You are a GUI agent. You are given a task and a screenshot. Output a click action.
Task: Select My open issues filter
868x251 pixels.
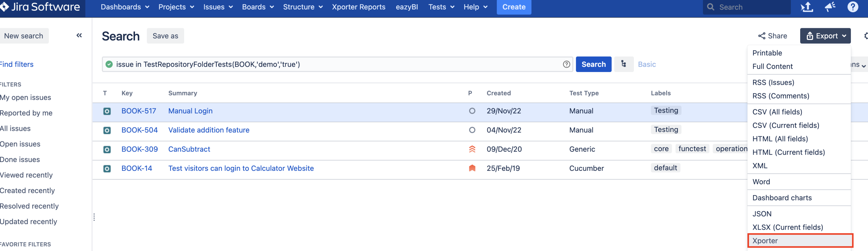(x=25, y=98)
